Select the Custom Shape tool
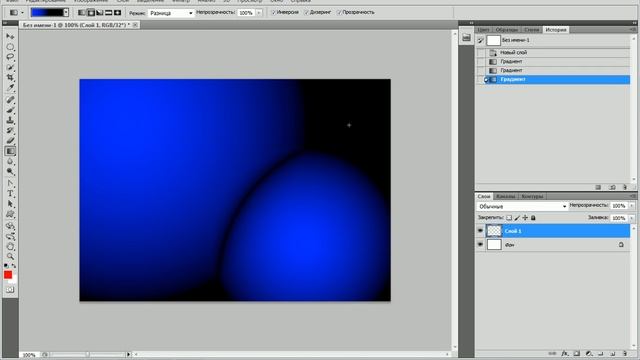Viewport: 640px width, 360px height. point(10,214)
